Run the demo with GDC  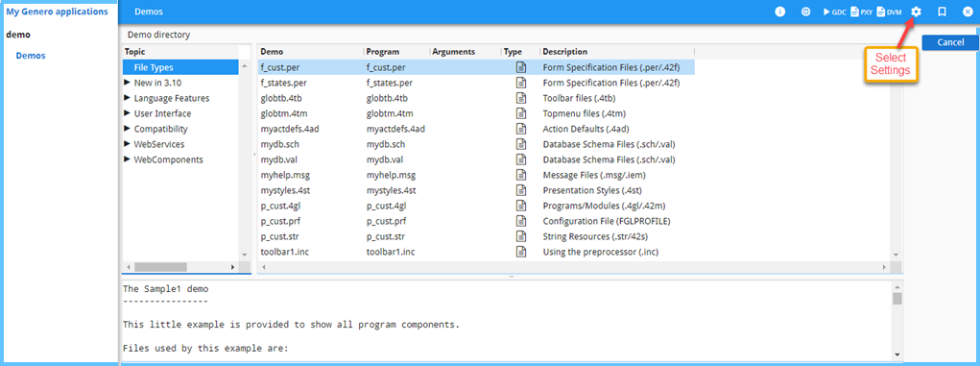834,12
